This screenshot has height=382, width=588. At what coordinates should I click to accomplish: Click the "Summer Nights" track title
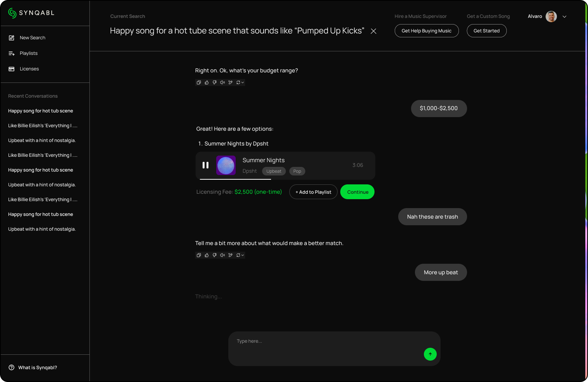click(x=263, y=160)
